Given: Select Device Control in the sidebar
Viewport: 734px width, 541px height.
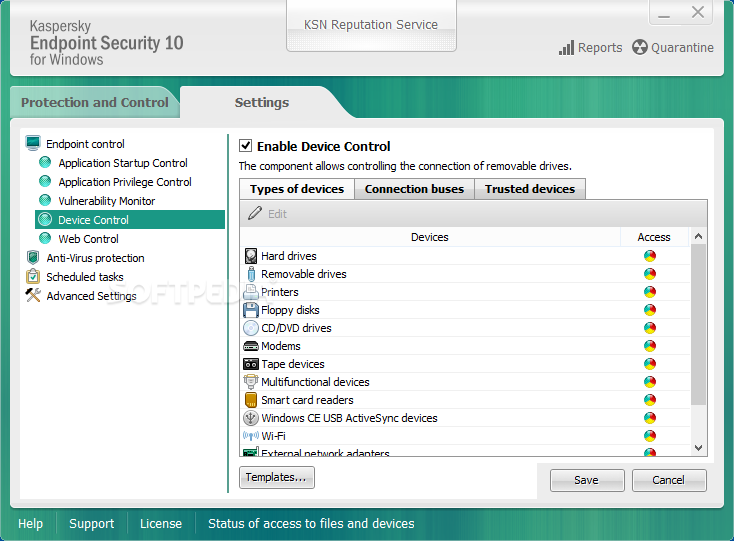Looking at the screenshot, I should coord(130,219).
